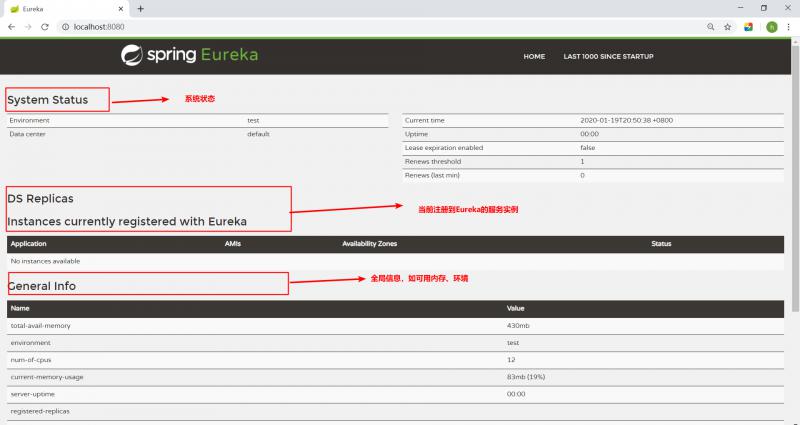Reload the page with refresh icon
Image resolution: width=800 pixels, height=425 pixels.
point(45,27)
